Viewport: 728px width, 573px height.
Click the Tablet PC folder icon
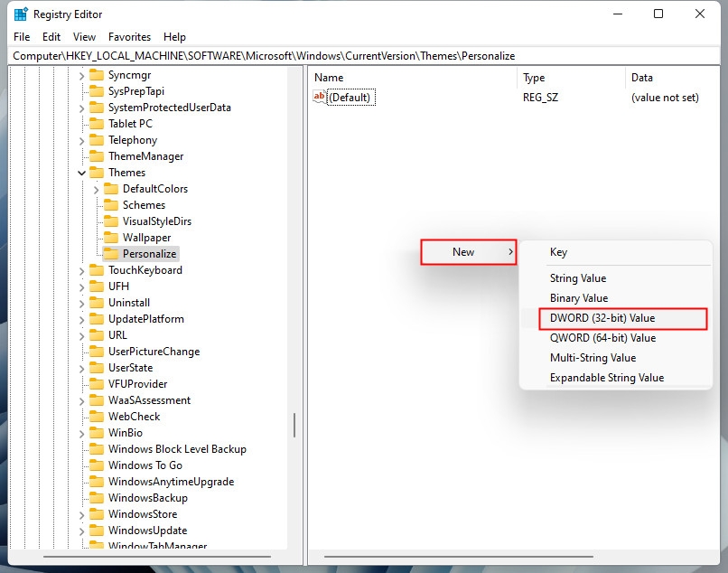tap(97, 124)
